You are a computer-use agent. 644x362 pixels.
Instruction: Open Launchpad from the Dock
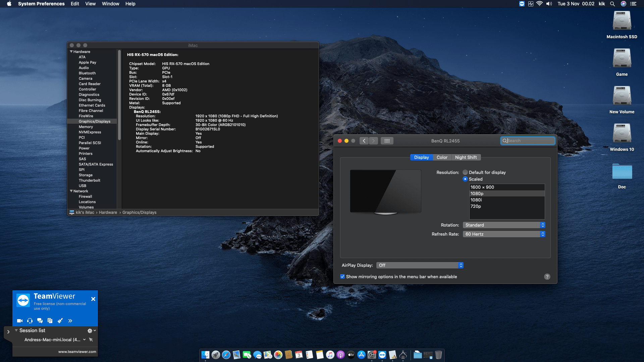(216, 355)
